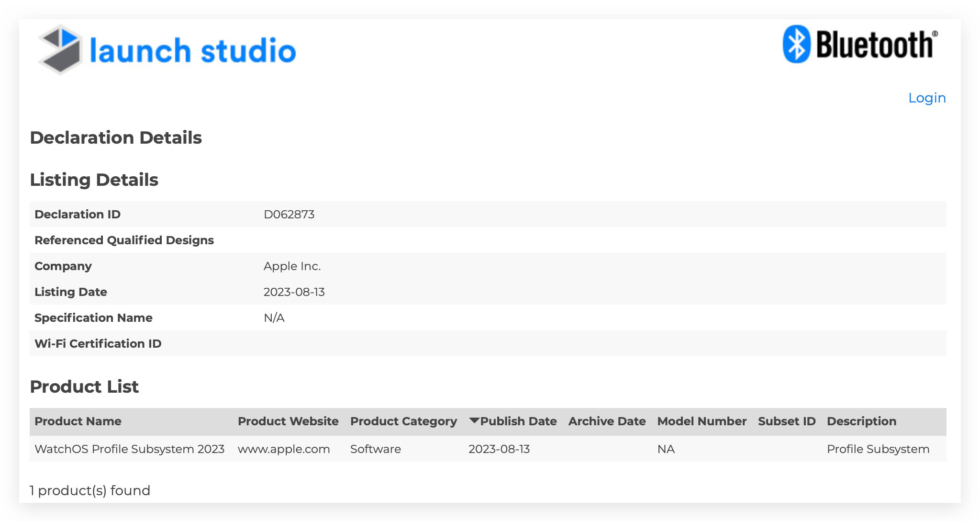
Task: Click the Declaration ID label
Action: click(78, 215)
